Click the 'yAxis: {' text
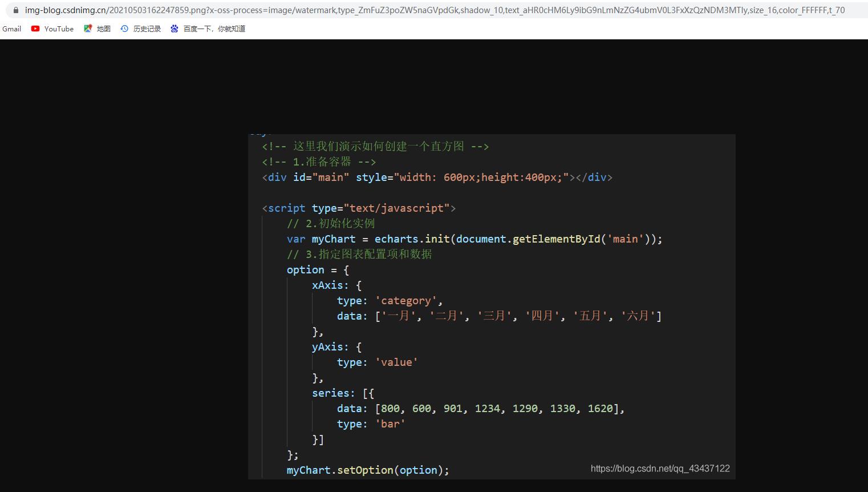 (x=336, y=346)
